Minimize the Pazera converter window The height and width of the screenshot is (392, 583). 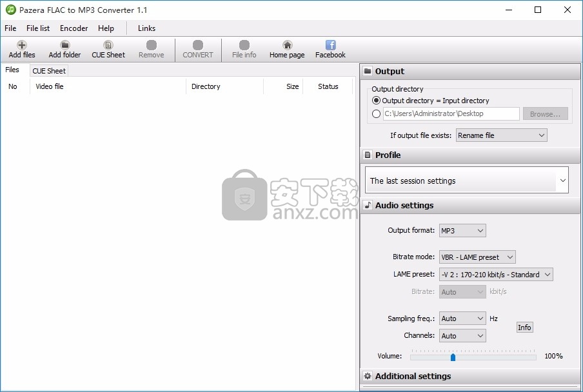509,10
